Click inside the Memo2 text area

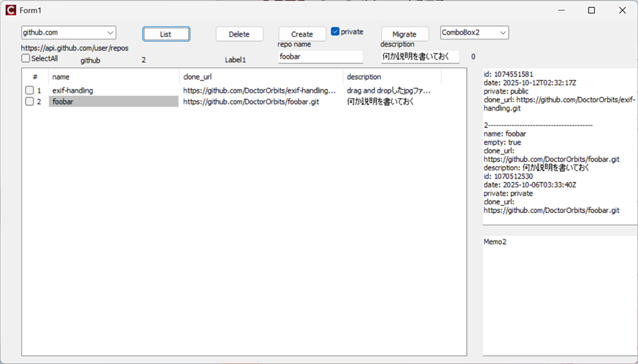pyautogui.click(x=558, y=295)
